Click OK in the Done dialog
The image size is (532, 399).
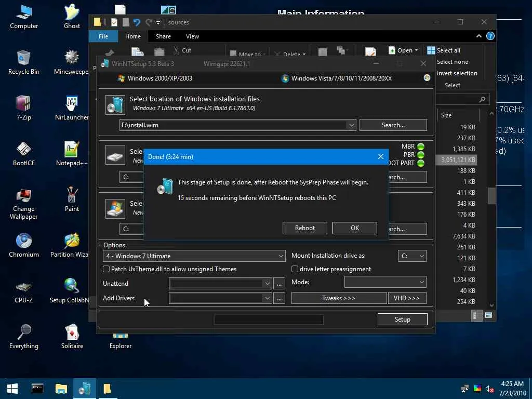click(x=354, y=228)
